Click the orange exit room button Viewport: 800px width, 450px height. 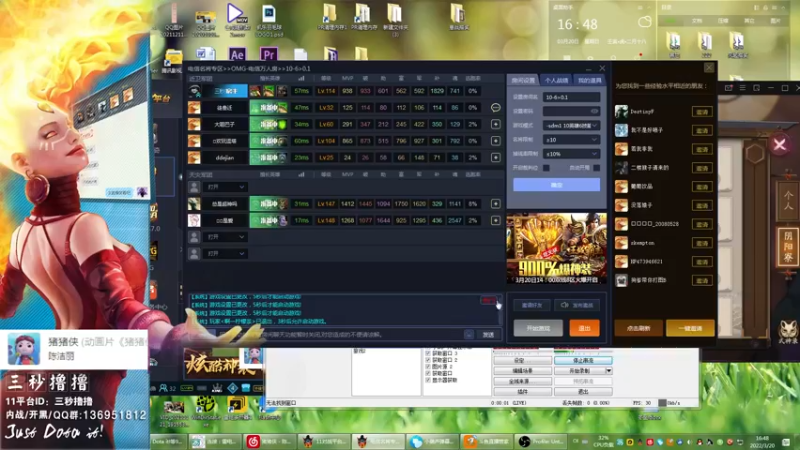click(584, 328)
